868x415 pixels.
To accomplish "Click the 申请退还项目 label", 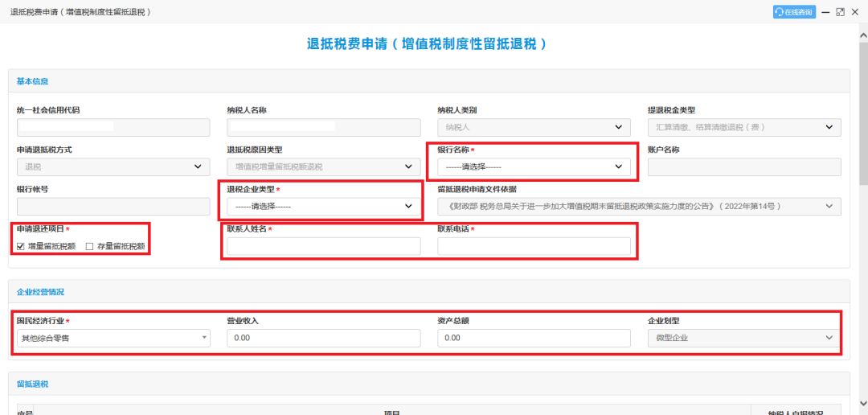I will click(x=40, y=229).
